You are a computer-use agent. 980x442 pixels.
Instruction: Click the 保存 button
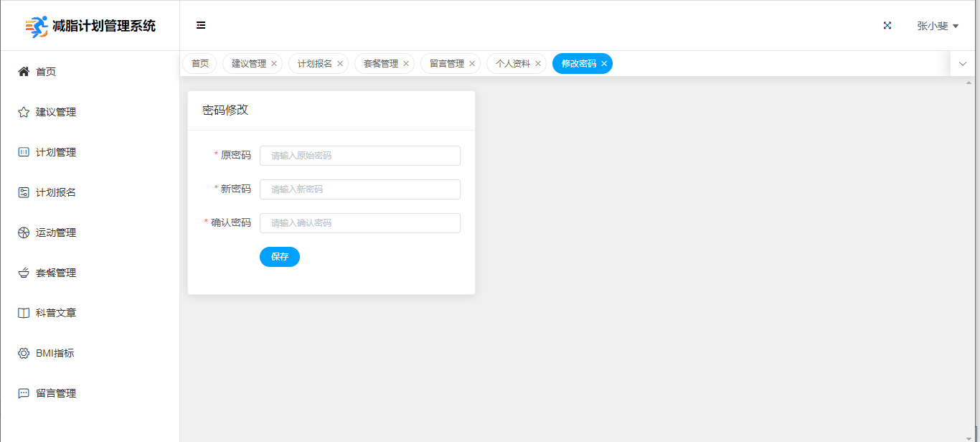(280, 257)
